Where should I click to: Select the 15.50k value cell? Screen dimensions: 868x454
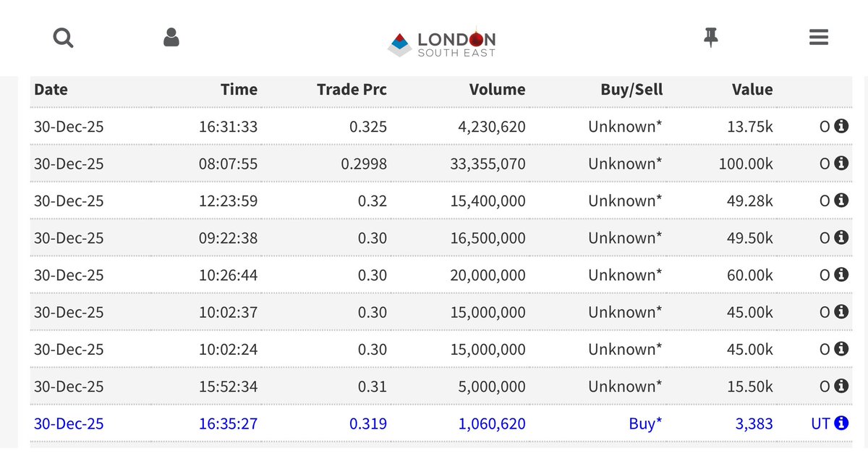[x=750, y=386]
